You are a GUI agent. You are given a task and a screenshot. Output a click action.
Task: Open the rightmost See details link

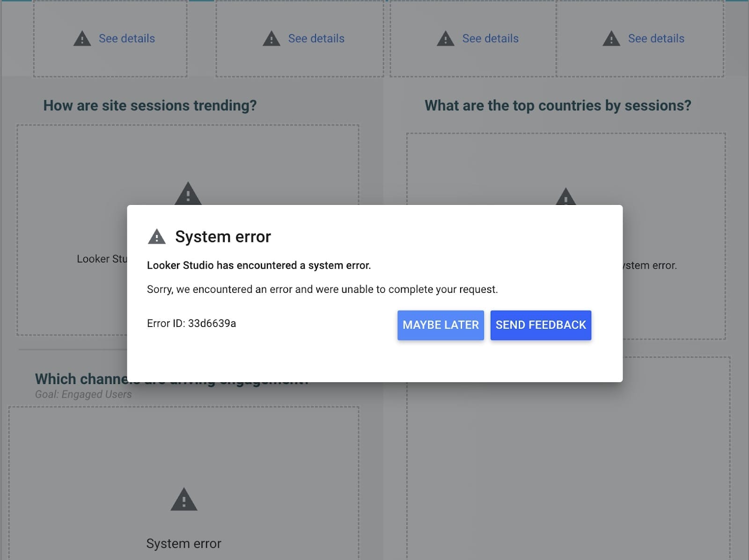[x=656, y=38]
